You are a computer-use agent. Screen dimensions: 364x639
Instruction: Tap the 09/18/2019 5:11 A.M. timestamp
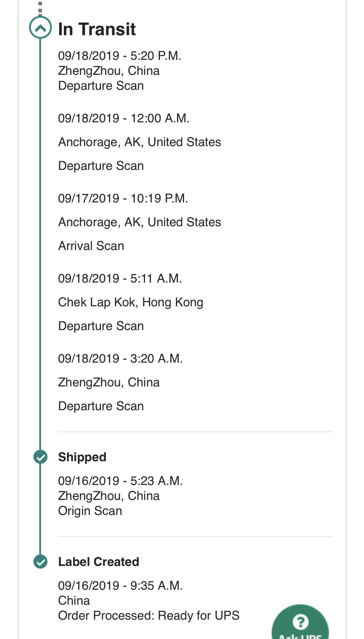pyautogui.click(x=120, y=278)
